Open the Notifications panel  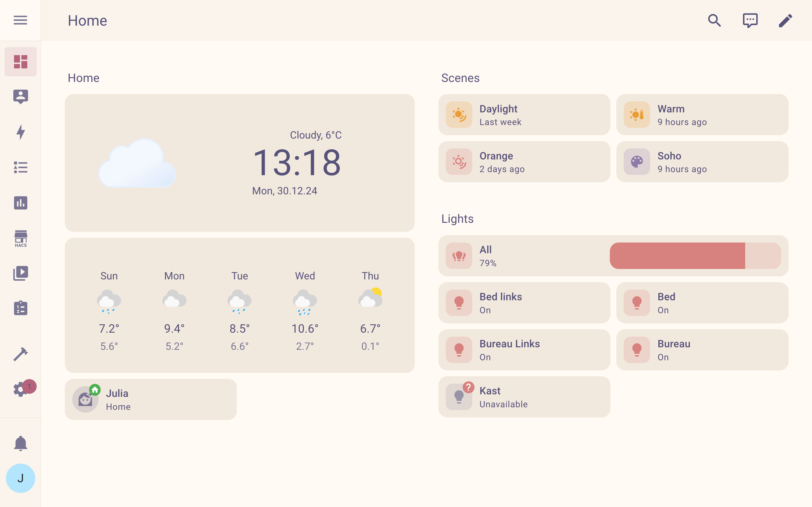tap(21, 443)
